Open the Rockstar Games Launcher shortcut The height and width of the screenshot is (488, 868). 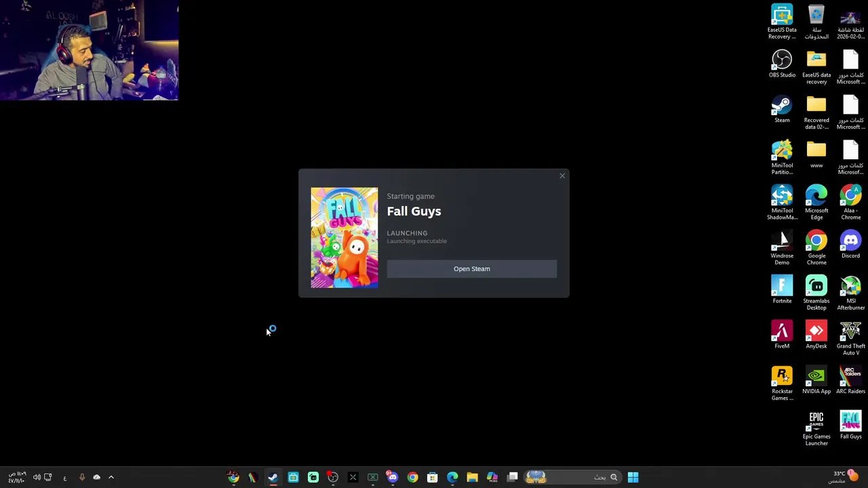[782, 384]
